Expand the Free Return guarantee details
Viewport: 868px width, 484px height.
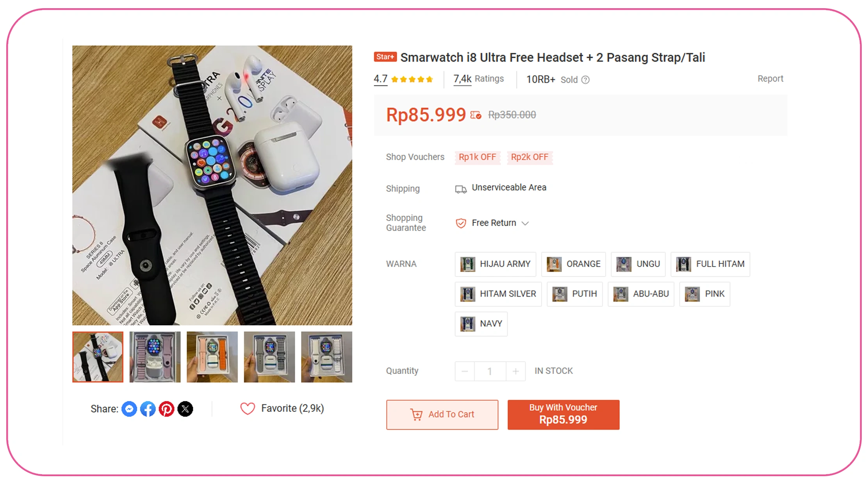point(526,223)
